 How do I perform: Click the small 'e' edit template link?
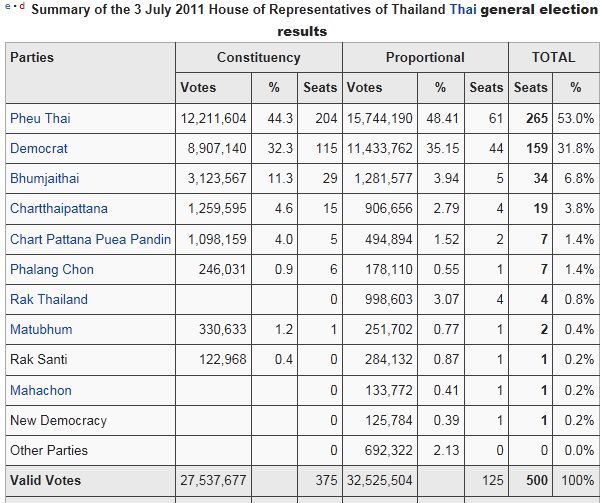pos(8,6)
